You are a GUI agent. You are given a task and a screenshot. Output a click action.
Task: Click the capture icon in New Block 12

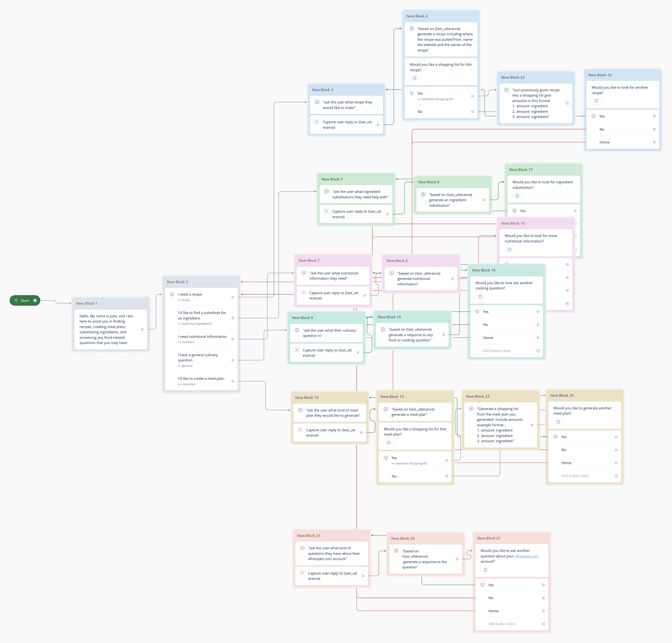click(300, 430)
